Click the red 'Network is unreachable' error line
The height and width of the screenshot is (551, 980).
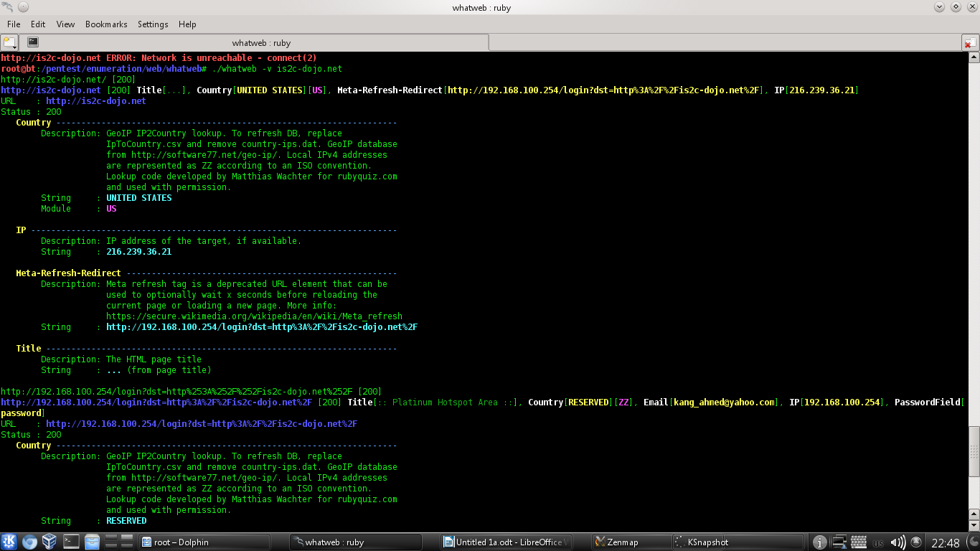coord(159,57)
